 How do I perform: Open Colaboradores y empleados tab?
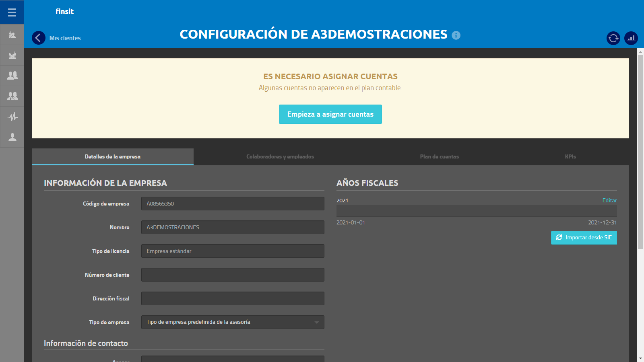point(280,156)
